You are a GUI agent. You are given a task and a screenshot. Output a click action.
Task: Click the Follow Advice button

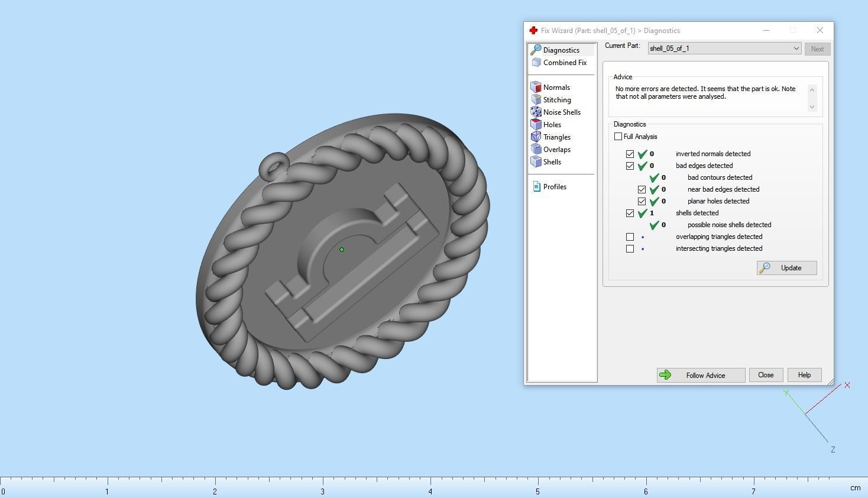tap(701, 375)
